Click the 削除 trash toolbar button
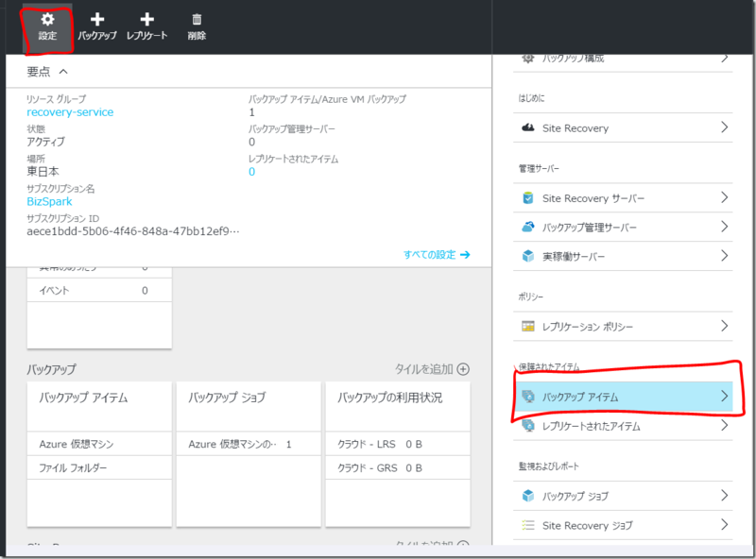 coord(197,26)
